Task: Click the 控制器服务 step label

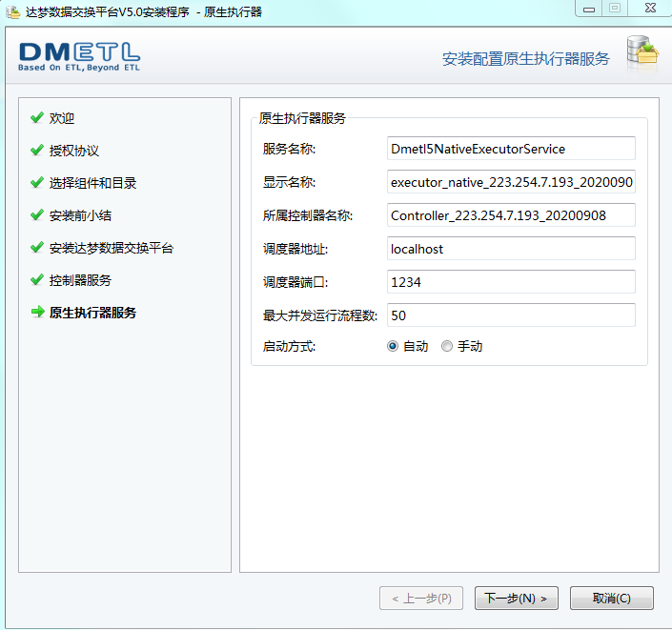Action: coord(80,280)
